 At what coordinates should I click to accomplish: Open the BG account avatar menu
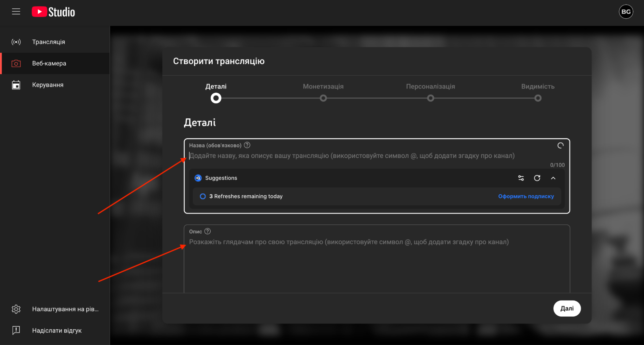pos(626,12)
